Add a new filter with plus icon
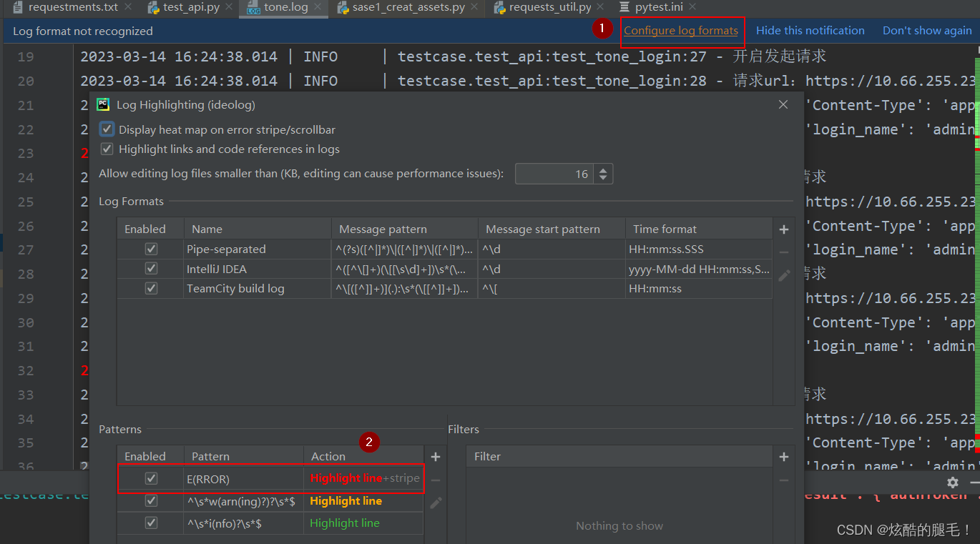Image resolution: width=980 pixels, height=544 pixels. (784, 457)
